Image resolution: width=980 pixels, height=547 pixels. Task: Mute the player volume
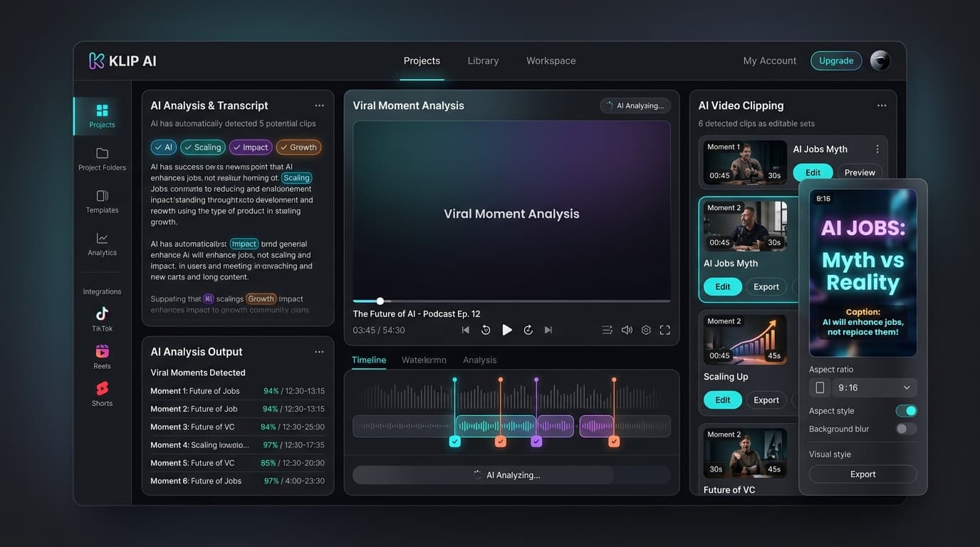tap(627, 330)
